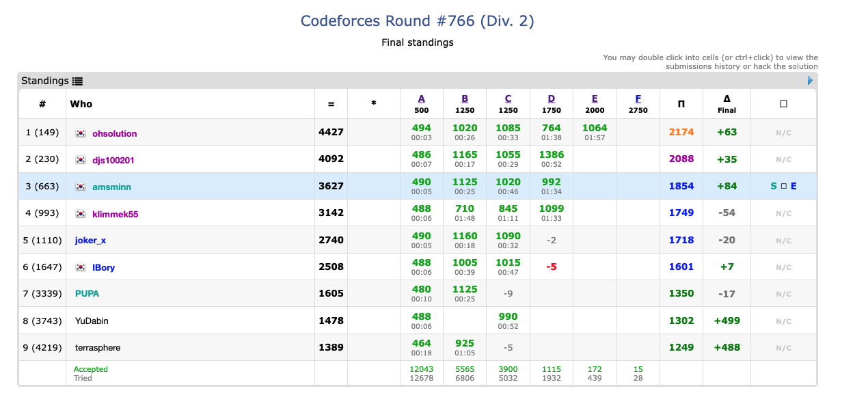Viewport: 868px width, 406px height.
Task: Open problem A from the header
Action: (x=421, y=98)
